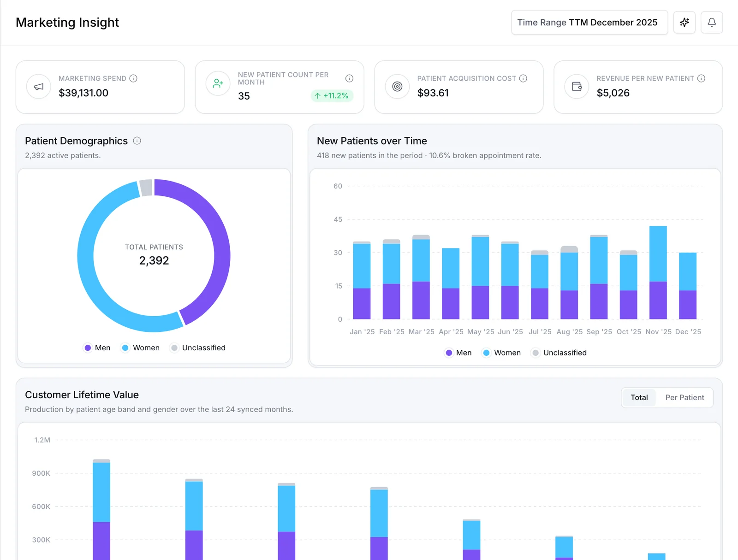Image resolution: width=738 pixels, height=560 pixels.
Task: Click the Nov '25 bar in New Patients chart
Action: 658,272
